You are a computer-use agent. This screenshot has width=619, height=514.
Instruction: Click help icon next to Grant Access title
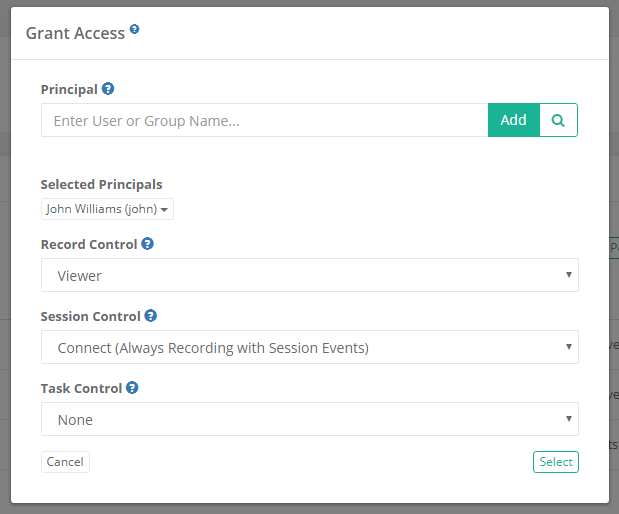(135, 29)
